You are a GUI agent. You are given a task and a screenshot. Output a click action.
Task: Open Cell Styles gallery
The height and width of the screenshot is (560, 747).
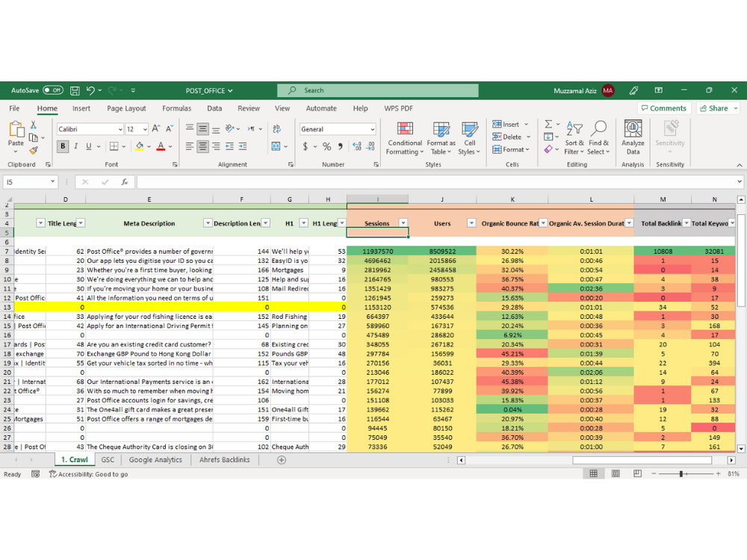469,138
